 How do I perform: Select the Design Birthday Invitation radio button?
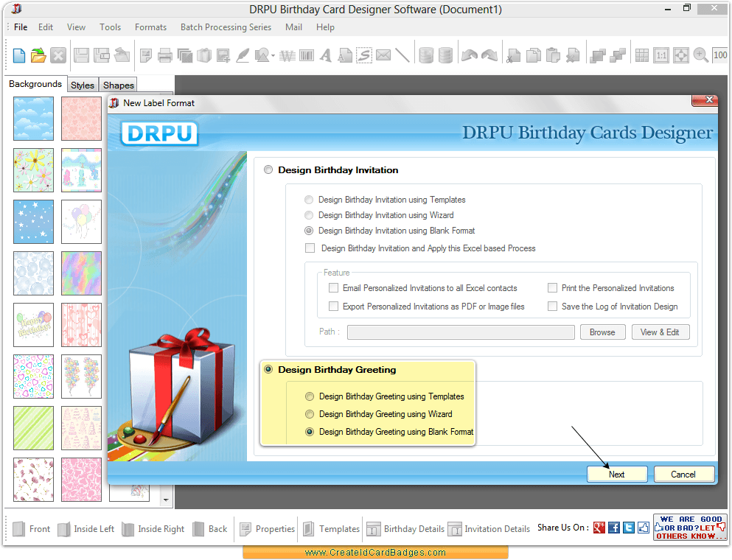click(x=268, y=170)
